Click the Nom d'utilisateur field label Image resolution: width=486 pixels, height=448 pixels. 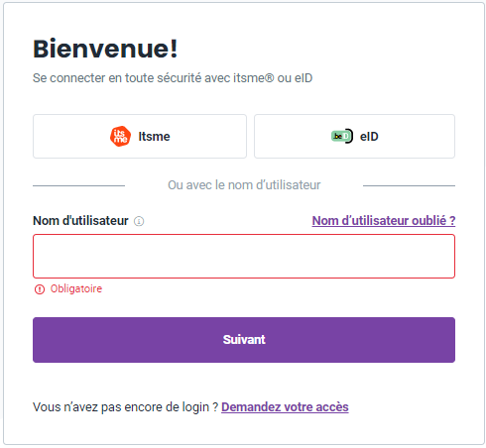click(80, 221)
